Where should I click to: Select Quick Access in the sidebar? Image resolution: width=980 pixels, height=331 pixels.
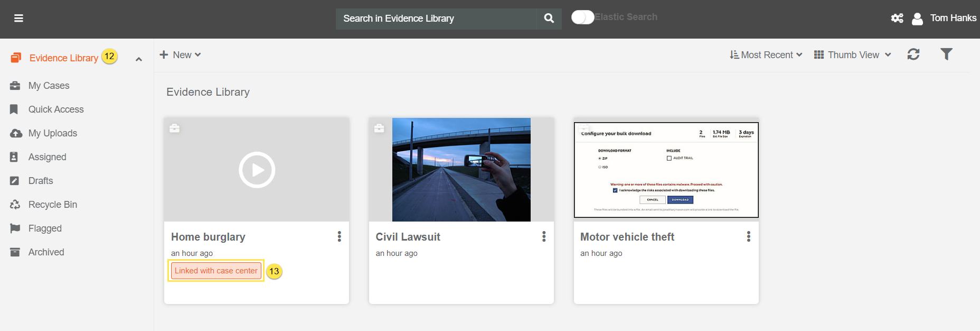click(56, 109)
